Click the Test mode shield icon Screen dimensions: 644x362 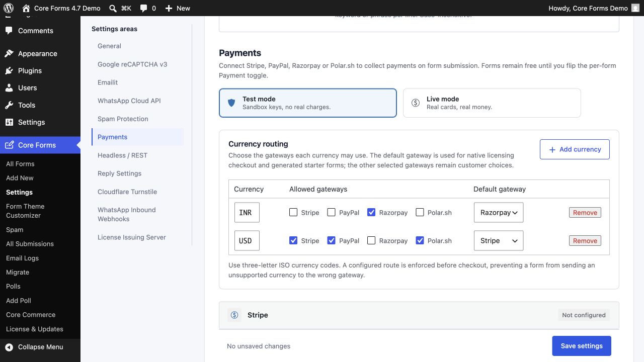(231, 103)
